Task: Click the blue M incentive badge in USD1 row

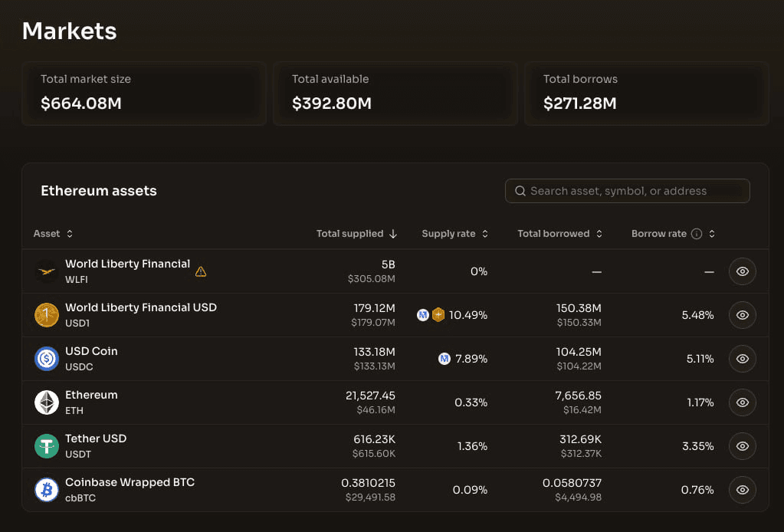Action: (x=423, y=315)
